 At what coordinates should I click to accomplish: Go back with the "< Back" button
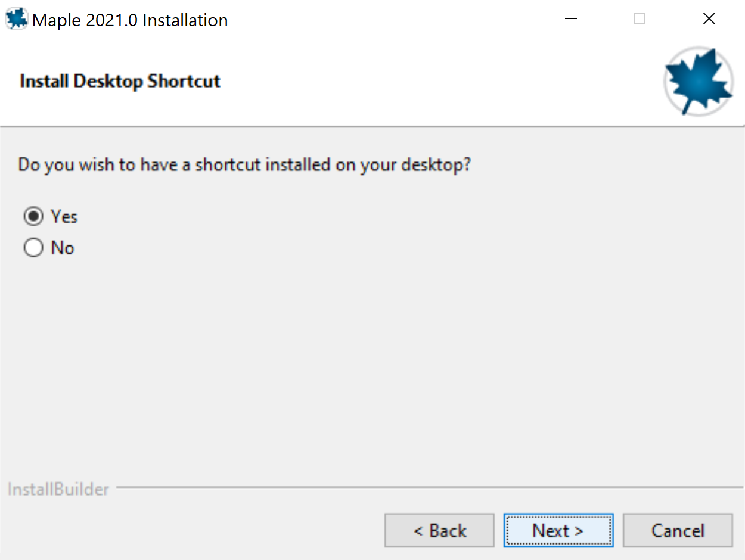coord(439,530)
